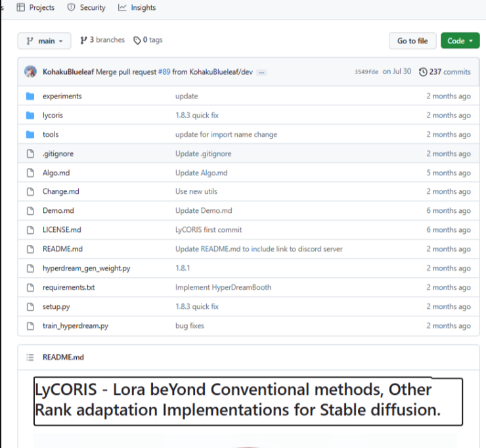486x448 pixels.
Task: Open 'Implement HyperDreamBooth' commit message
Action: coord(223,288)
